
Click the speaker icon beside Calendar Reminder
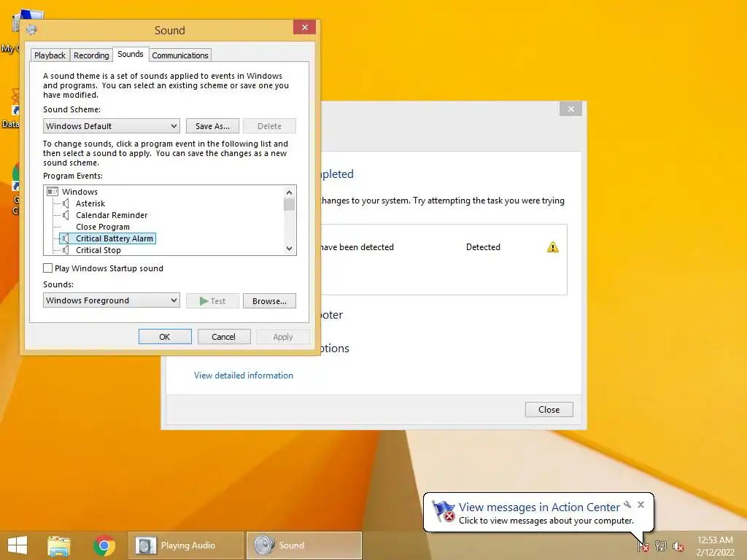tap(66, 215)
